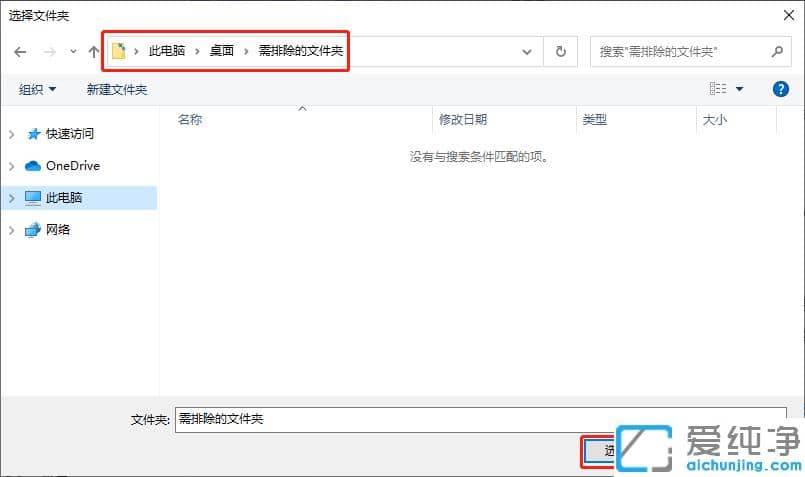Expand chevron between 桌面 and 需排除的文件夹
The width and height of the screenshot is (805, 477).
point(246,51)
